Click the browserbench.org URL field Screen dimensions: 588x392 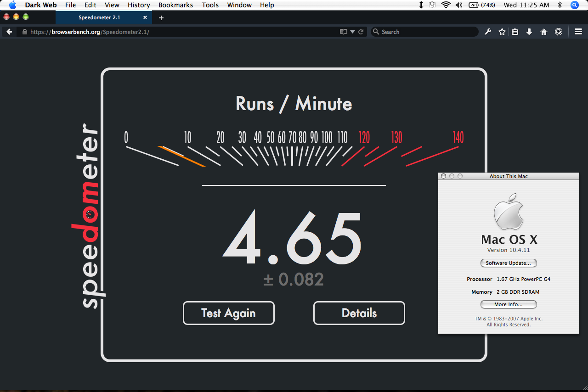pyautogui.click(x=184, y=32)
